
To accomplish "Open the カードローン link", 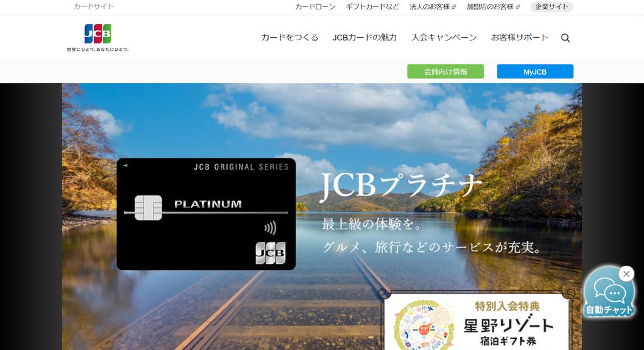I will [315, 6].
